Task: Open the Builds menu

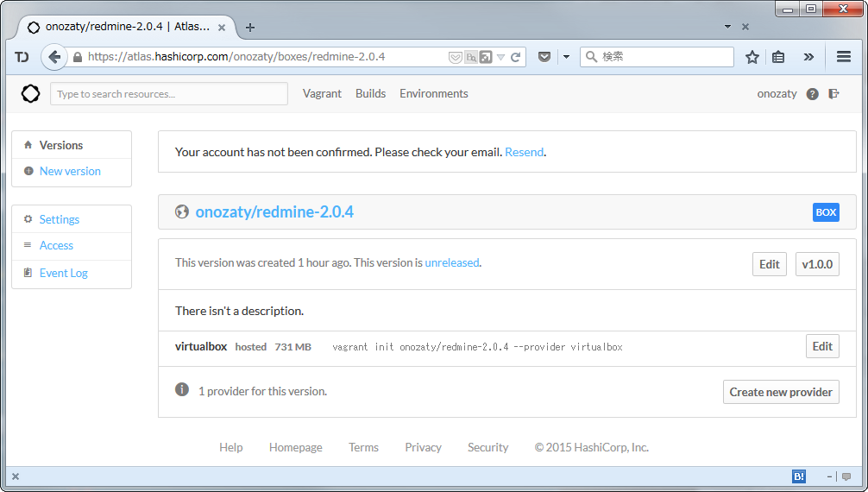Action: point(370,93)
